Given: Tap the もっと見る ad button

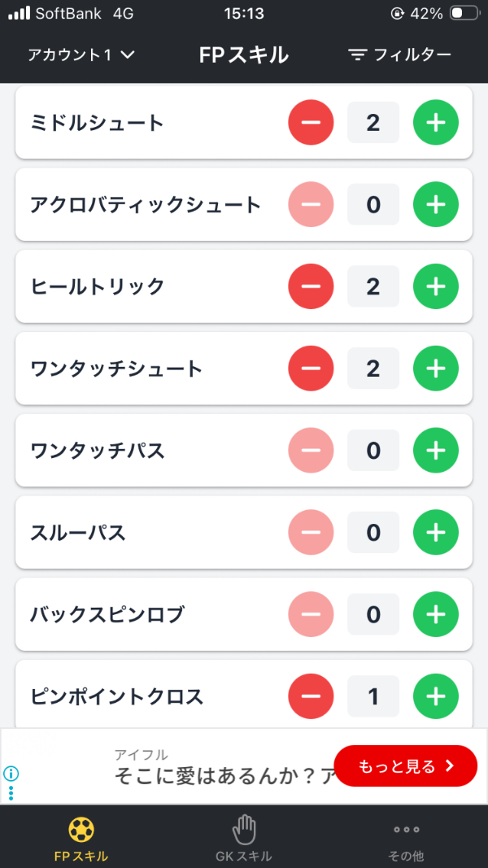Looking at the screenshot, I should click(x=405, y=765).
